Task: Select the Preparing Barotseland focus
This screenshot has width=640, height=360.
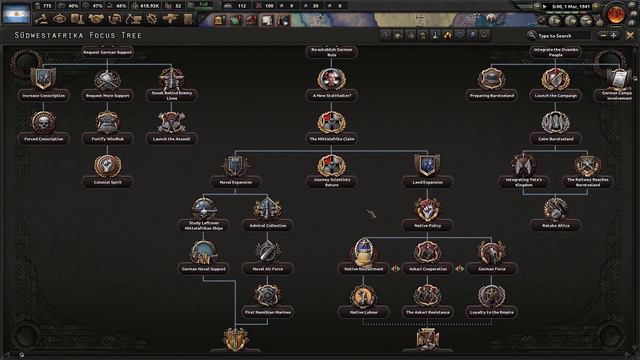Action: [x=491, y=84]
